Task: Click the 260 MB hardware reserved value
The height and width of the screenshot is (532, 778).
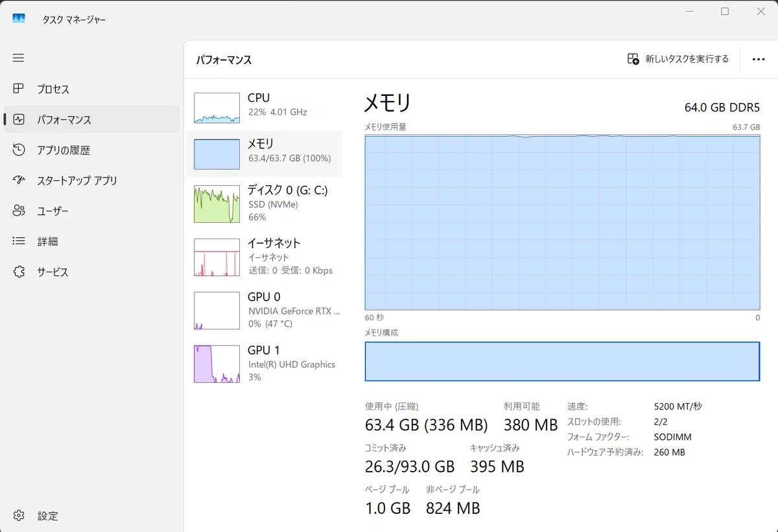Action: (670, 452)
